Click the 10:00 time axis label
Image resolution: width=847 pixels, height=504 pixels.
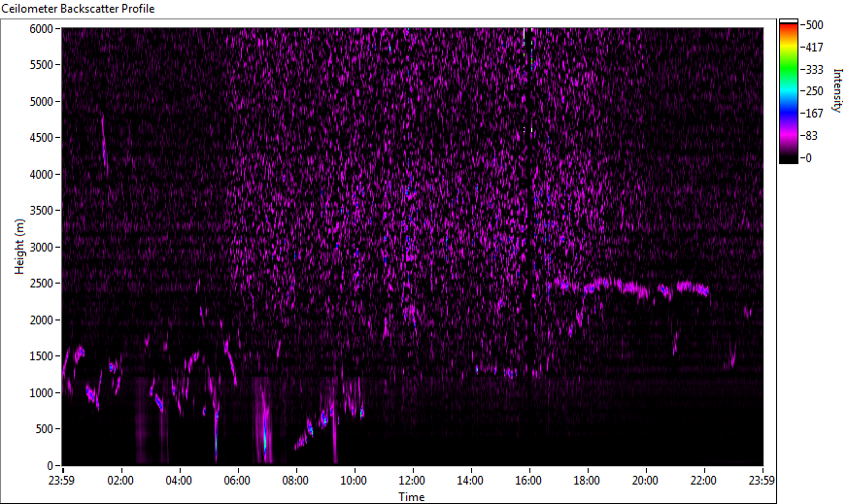click(x=354, y=481)
